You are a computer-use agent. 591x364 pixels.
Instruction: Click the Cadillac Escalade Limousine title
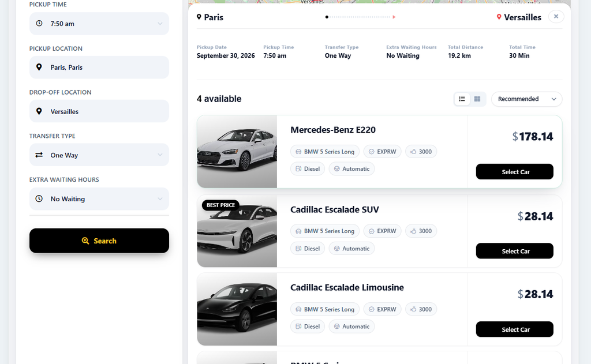347,287
